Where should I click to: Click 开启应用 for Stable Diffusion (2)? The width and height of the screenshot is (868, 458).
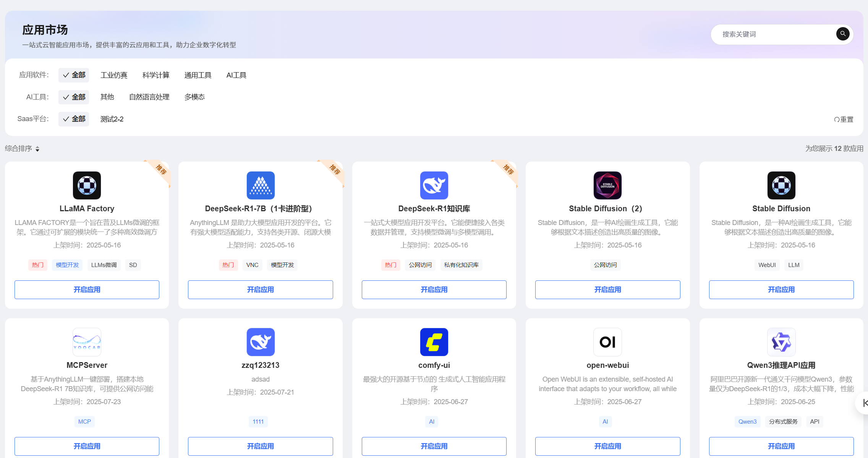click(607, 290)
